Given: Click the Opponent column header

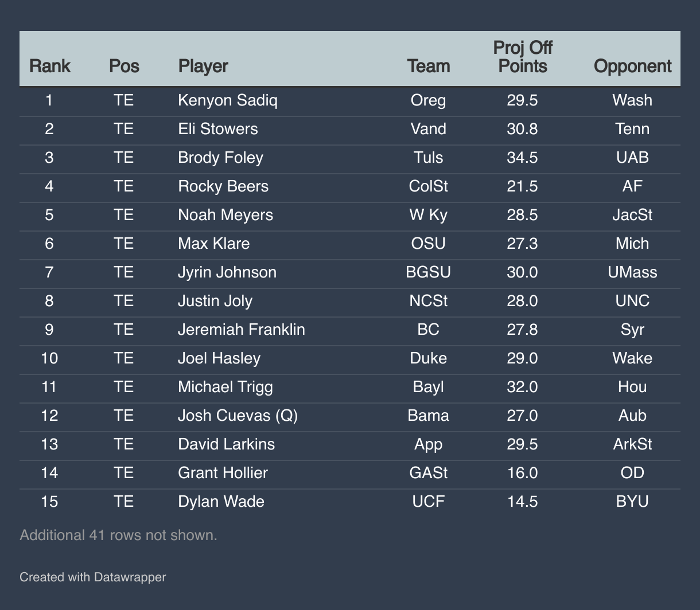Looking at the screenshot, I should (632, 66).
